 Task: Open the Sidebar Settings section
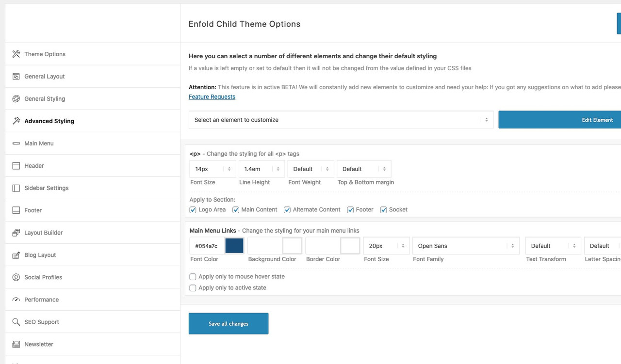point(93,188)
